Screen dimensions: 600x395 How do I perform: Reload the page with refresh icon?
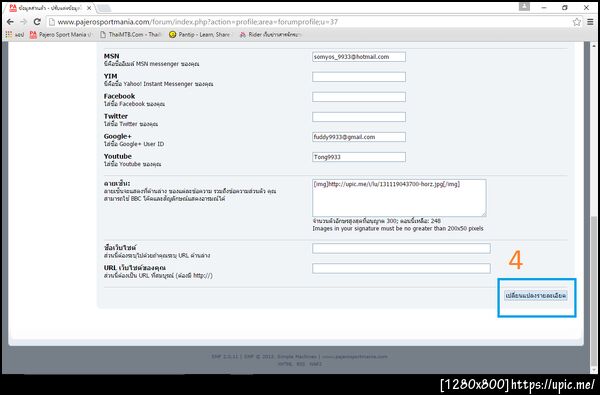pyautogui.click(x=37, y=22)
